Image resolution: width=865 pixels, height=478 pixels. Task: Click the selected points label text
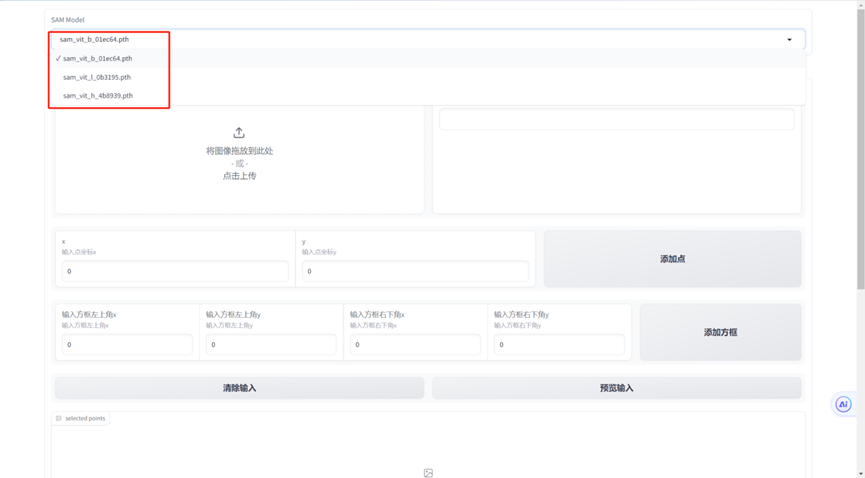click(x=85, y=418)
